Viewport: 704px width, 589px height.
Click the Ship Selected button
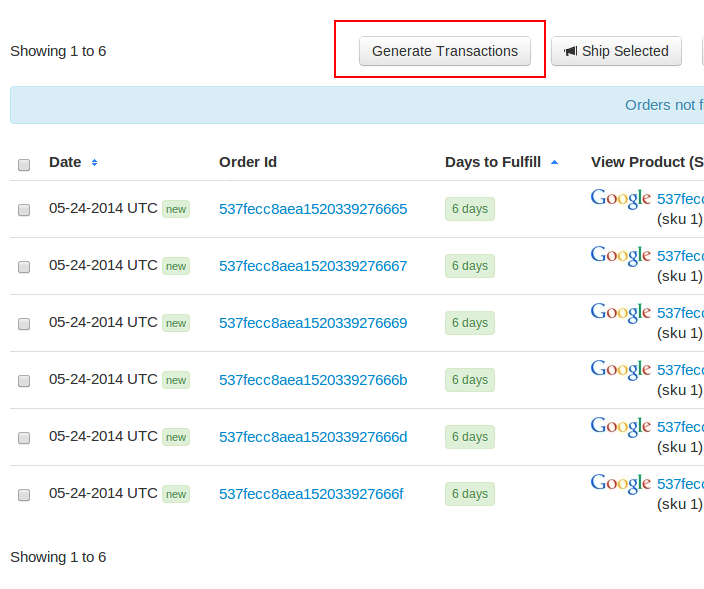coord(616,51)
